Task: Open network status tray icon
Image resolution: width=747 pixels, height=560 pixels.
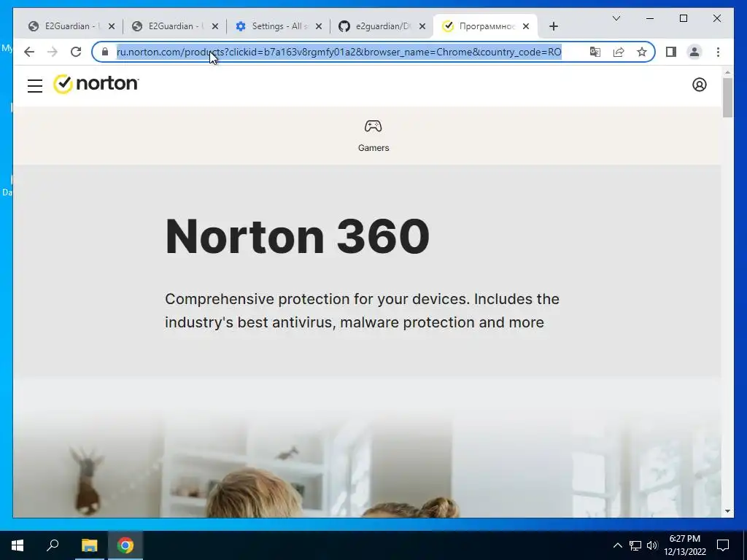Action: tap(635, 545)
